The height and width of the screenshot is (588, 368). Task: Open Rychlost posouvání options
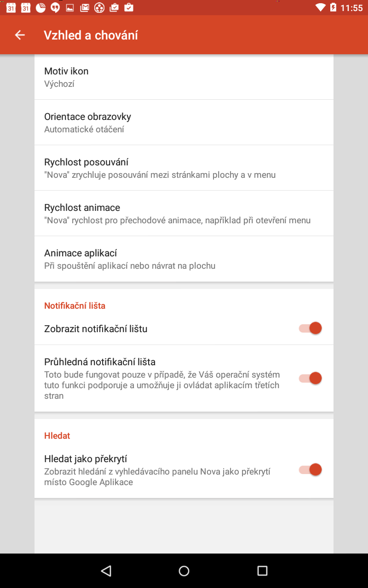pyautogui.click(x=184, y=168)
